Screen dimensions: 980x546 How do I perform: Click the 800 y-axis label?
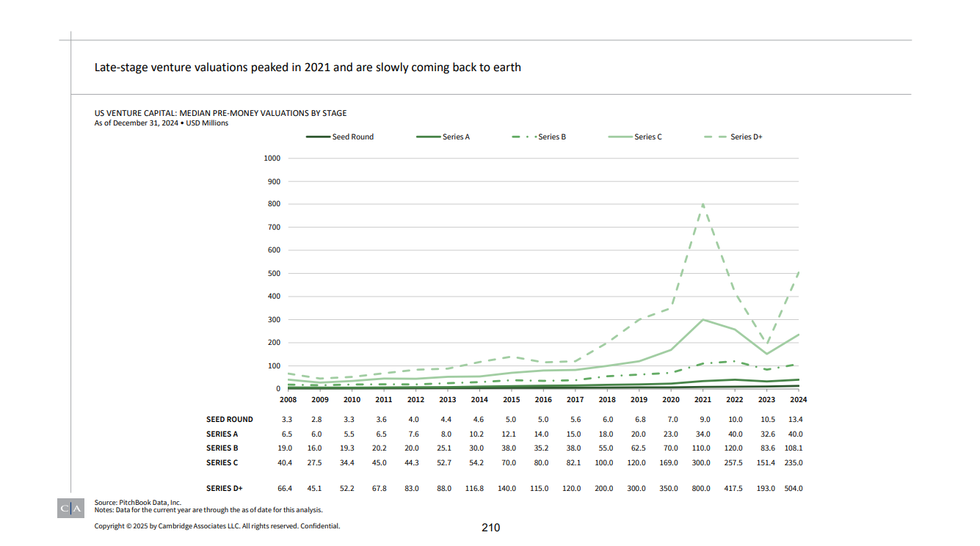(x=274, y=204)
